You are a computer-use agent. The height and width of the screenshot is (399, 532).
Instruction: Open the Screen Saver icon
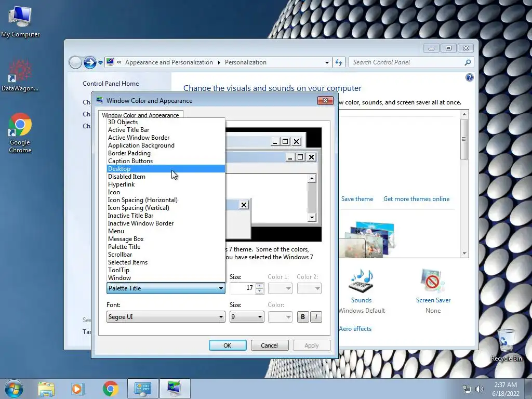tap(433, 281)
